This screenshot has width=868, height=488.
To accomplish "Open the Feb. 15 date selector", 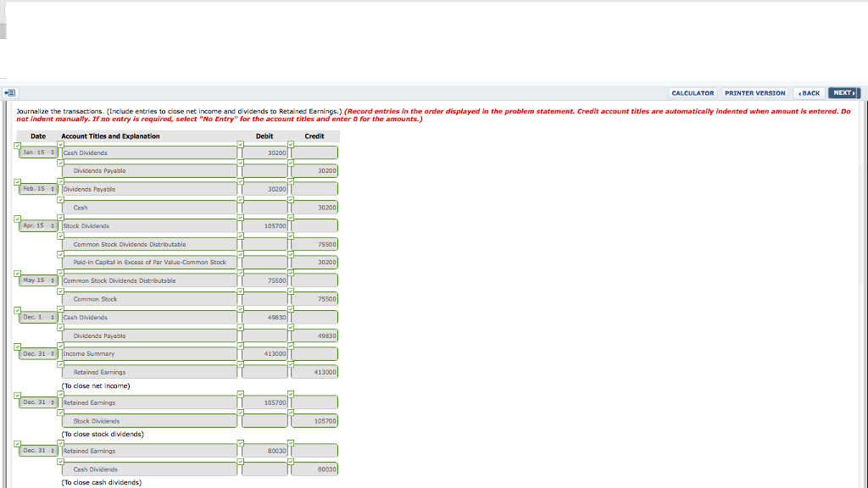I will [x=38, y=188].
